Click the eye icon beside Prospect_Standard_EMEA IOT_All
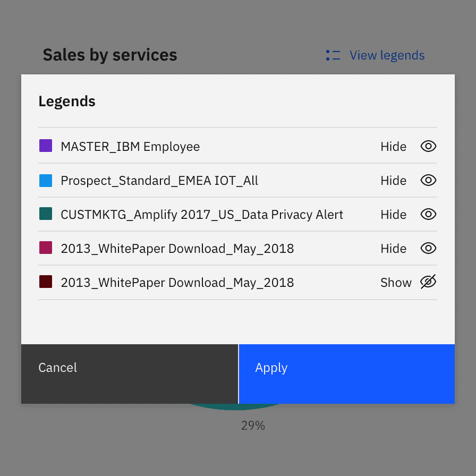476x476 pixels. coord(428,180)
